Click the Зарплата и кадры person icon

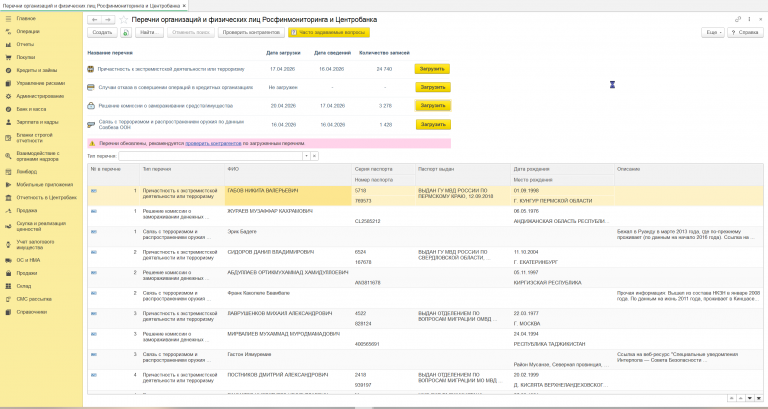(8, 122)
